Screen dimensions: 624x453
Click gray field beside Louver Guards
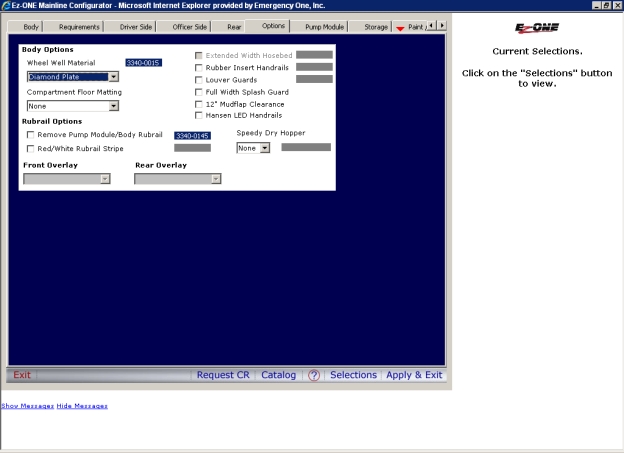[314, 79]
